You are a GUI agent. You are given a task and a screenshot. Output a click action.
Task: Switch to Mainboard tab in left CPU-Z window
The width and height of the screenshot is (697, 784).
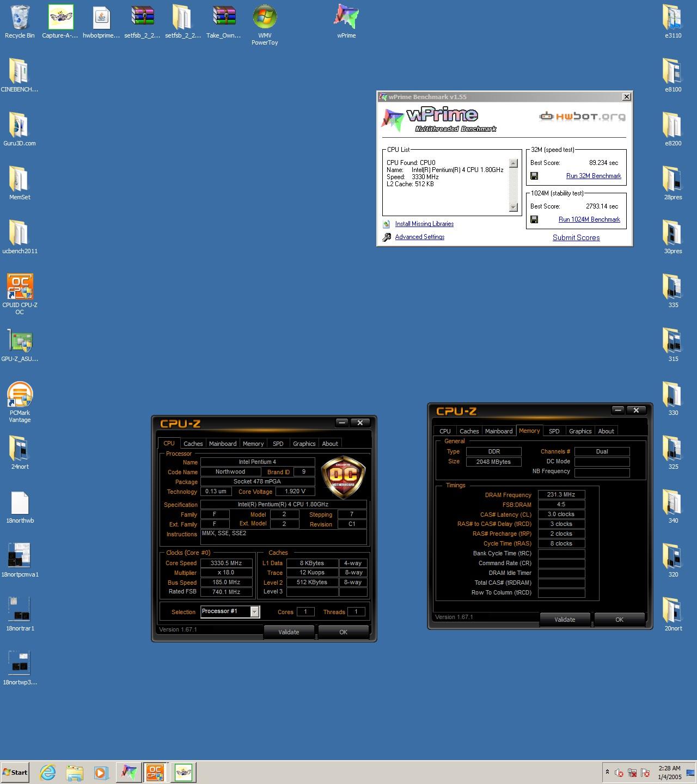point(223,444)
